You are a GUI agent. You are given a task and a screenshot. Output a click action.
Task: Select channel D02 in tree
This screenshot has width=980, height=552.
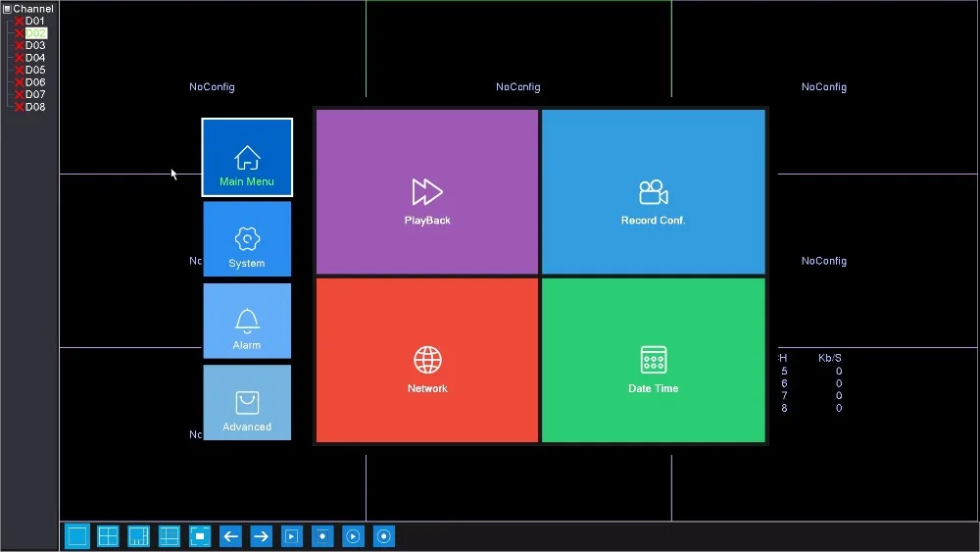(35, 33)
